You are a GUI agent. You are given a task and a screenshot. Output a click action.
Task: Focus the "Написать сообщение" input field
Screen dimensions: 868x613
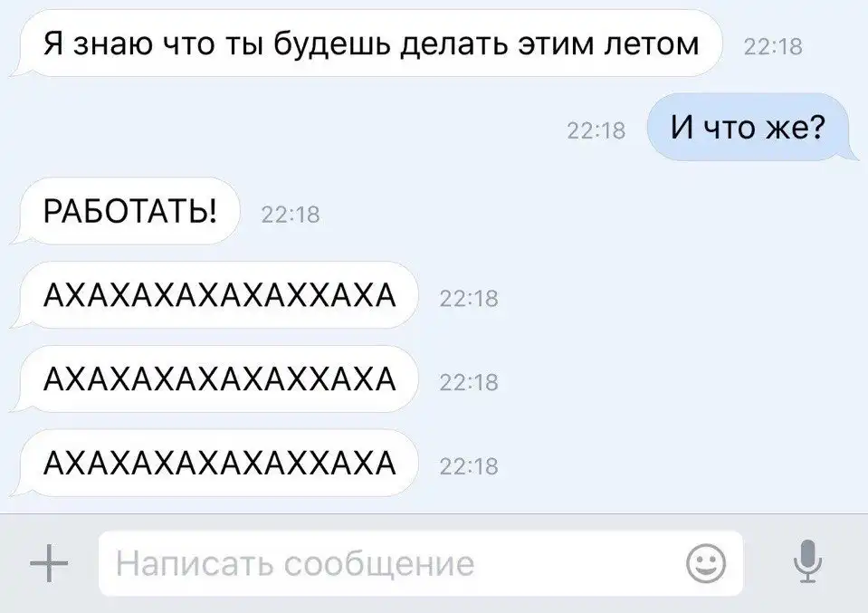[x=420, y=563]
